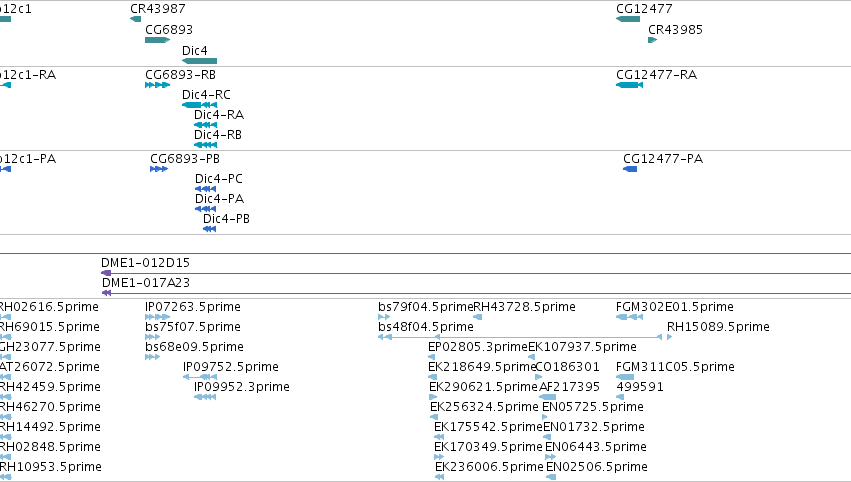Select the CG6893-PB protein glyph

point(159,169)
